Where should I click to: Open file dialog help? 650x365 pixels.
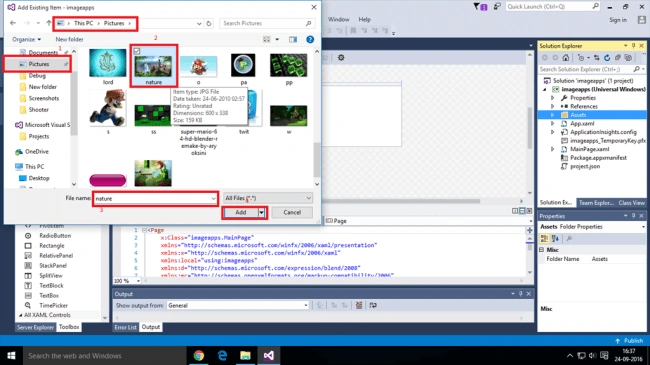[310, 39]
